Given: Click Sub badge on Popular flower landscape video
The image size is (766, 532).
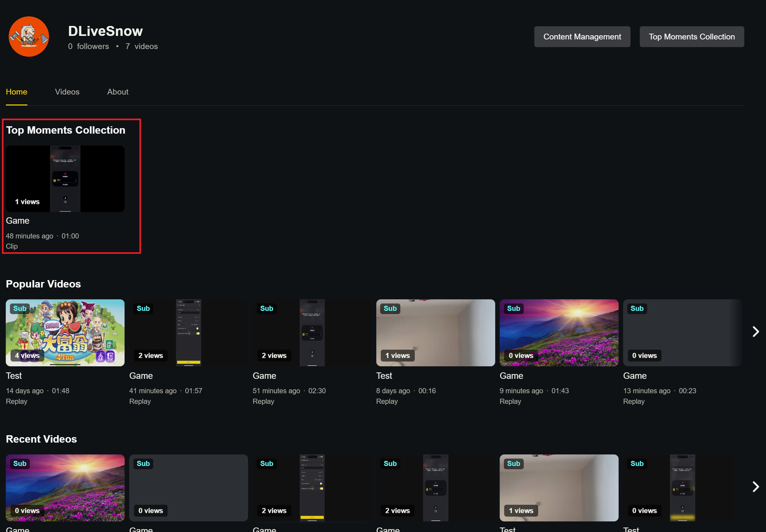Looking at the screenshot, I should [x=513, y=308].
